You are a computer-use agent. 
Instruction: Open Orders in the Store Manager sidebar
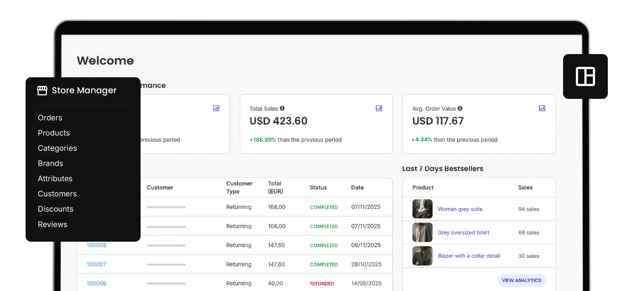(x=50, y=118)
